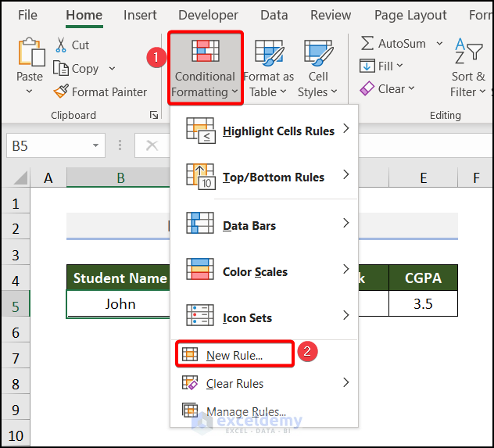Image resolution: width=494 pixels, height=448 pixels.
Task: Choose New Rule from the menu
Action: click(234, 355)
